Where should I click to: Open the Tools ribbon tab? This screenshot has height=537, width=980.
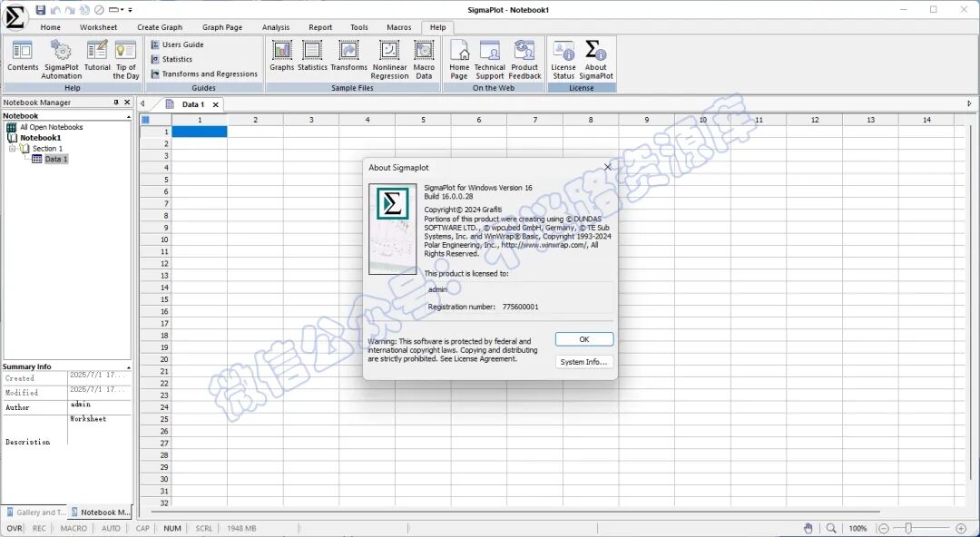click(358, 27)
